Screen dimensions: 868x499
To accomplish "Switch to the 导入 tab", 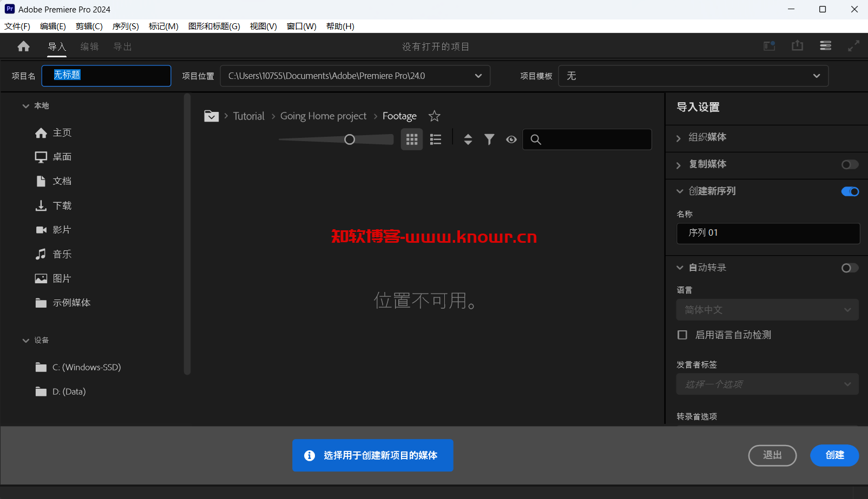I will coord(57,46).
